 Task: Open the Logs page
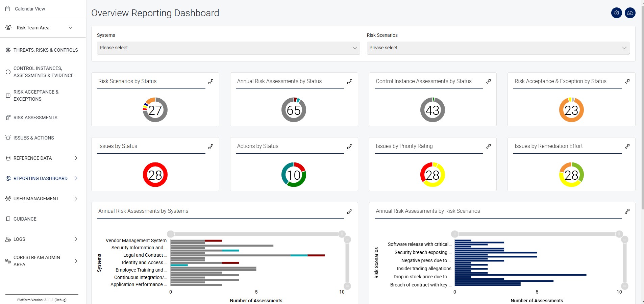[19, 239]
